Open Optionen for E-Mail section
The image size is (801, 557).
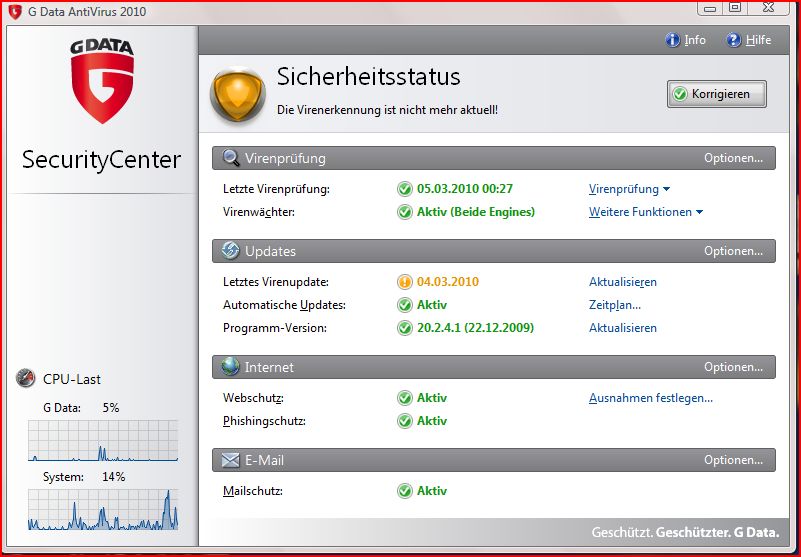pyautogui.click(x=733, y=460)
